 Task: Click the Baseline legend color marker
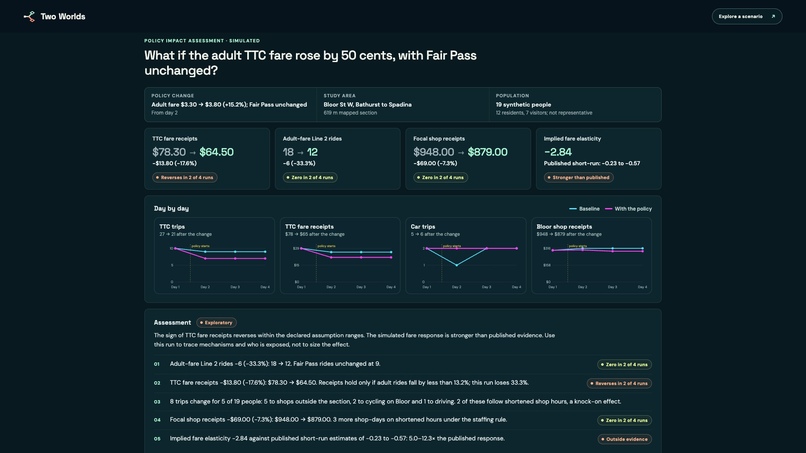573,209
